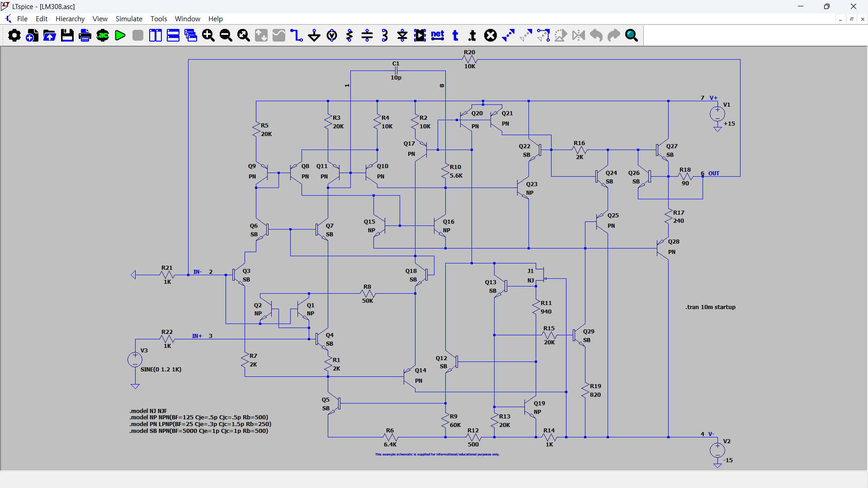Open the Edit menu

tap(42, 19)
